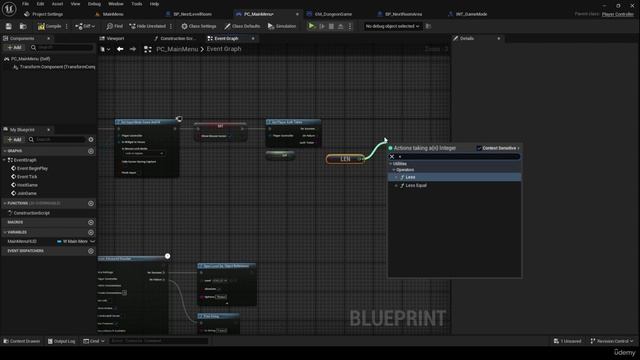Browse to asset in Content Browser icon
The height and width of the screenshot is (360, 640).
pos(23,26)
